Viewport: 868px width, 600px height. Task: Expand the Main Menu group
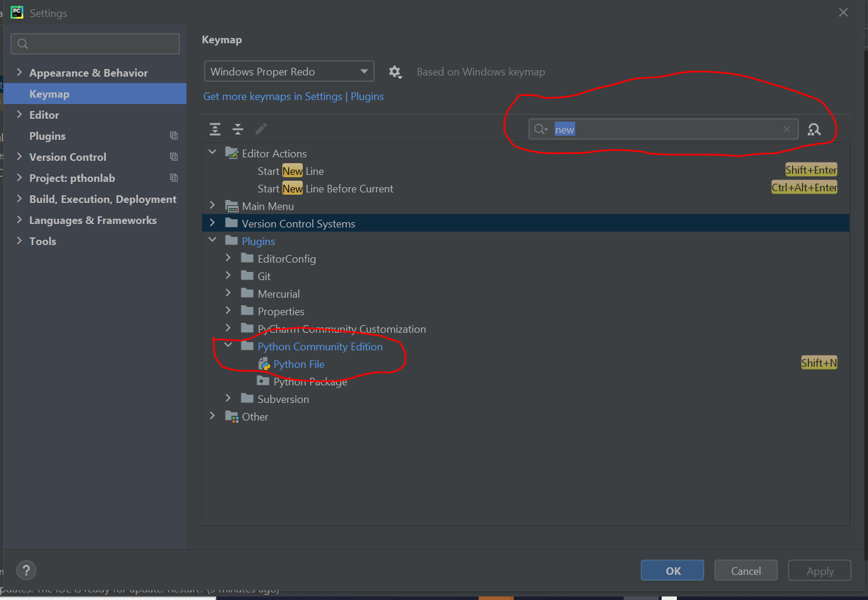pos(213,205)
